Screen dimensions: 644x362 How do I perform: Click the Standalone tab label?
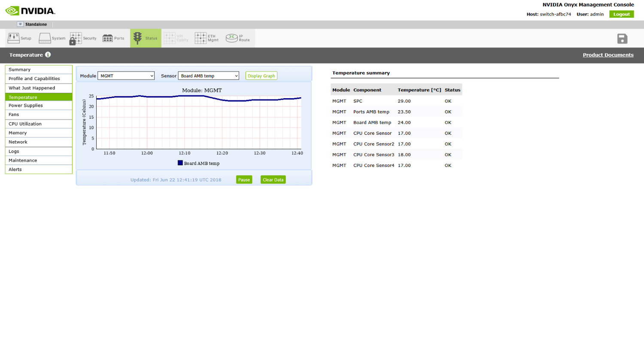[x=36, y=24]
